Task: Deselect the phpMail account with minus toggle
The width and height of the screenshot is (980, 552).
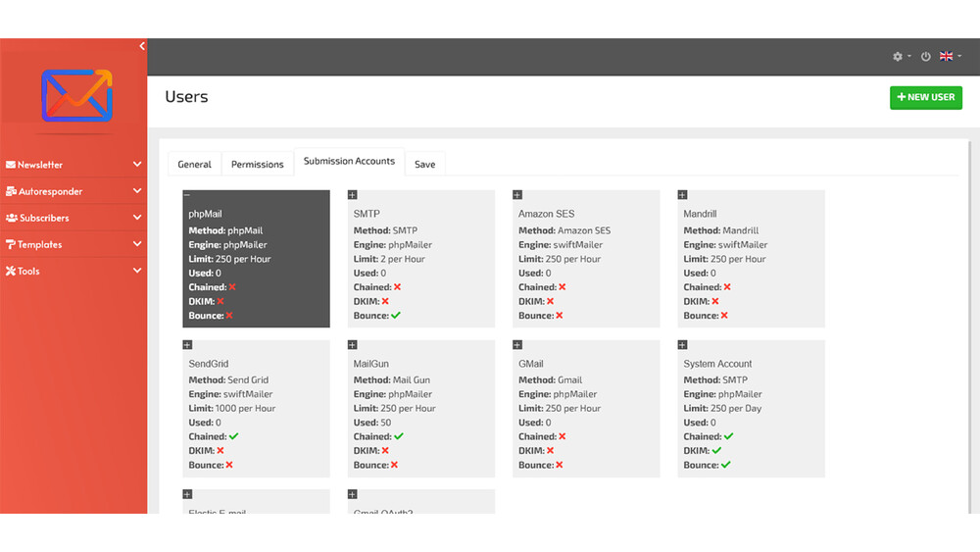Action: (x=187, y=195)
